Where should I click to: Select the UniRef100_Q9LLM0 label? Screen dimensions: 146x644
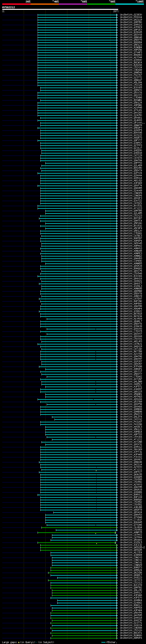[131, 590]
